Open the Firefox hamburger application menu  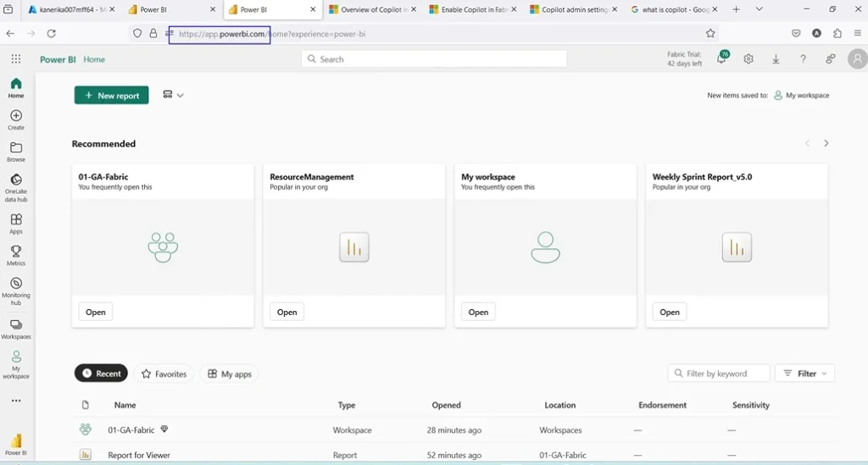pyautogui.click(x=858, y=34)
